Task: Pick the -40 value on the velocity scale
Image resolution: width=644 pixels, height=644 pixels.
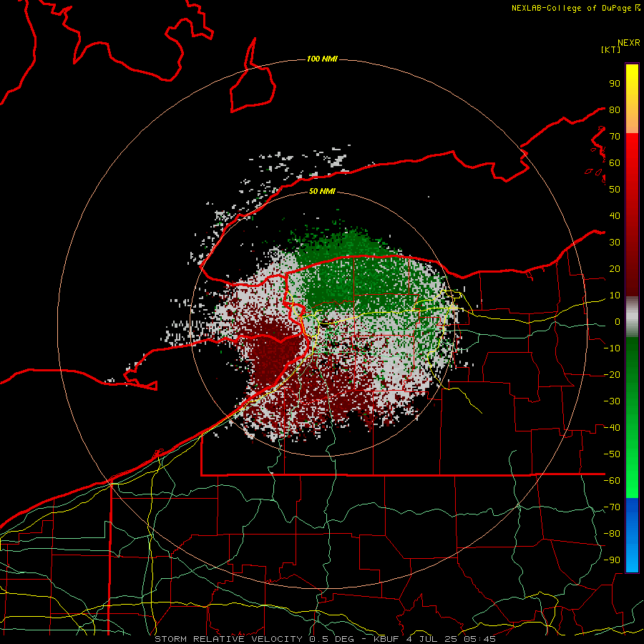Action: 612,428
